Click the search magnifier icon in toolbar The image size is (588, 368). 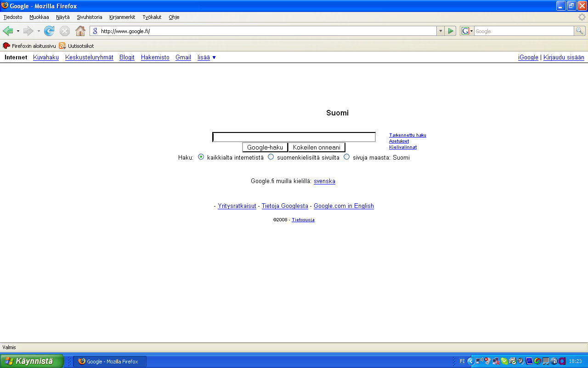tap(580, 31)
